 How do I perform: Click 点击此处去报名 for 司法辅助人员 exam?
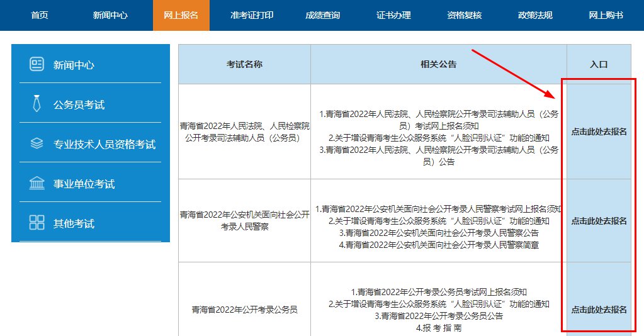click(x=599, y=132)
